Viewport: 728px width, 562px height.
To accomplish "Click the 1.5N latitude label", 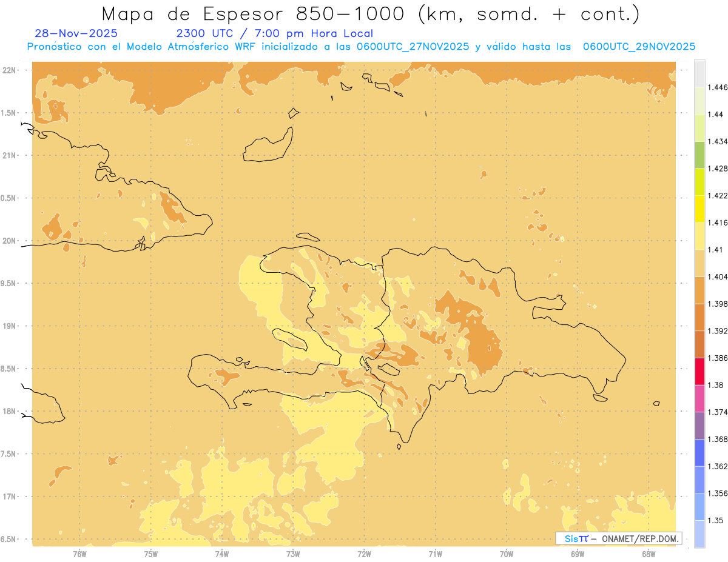I will (x=8, y=113).
